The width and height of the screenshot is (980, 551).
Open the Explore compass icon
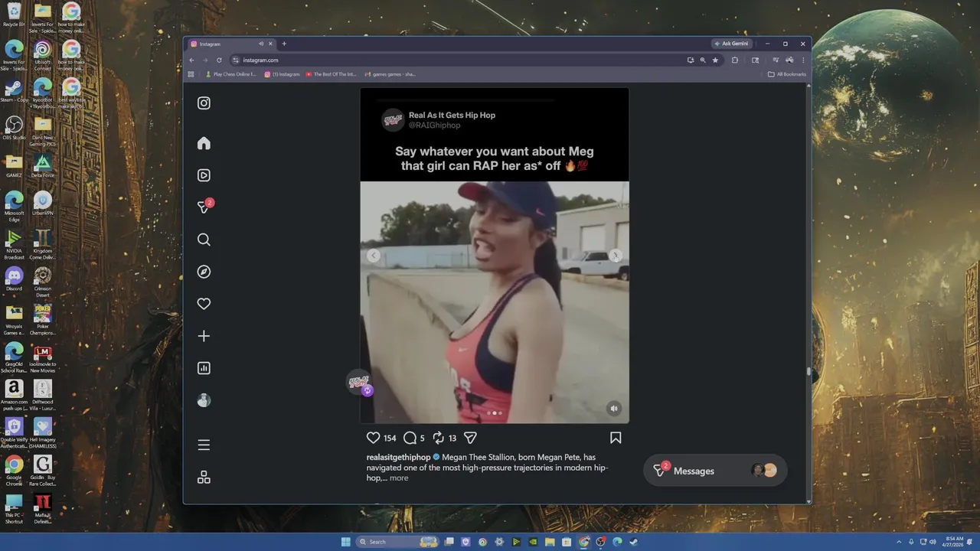point(204,272)
